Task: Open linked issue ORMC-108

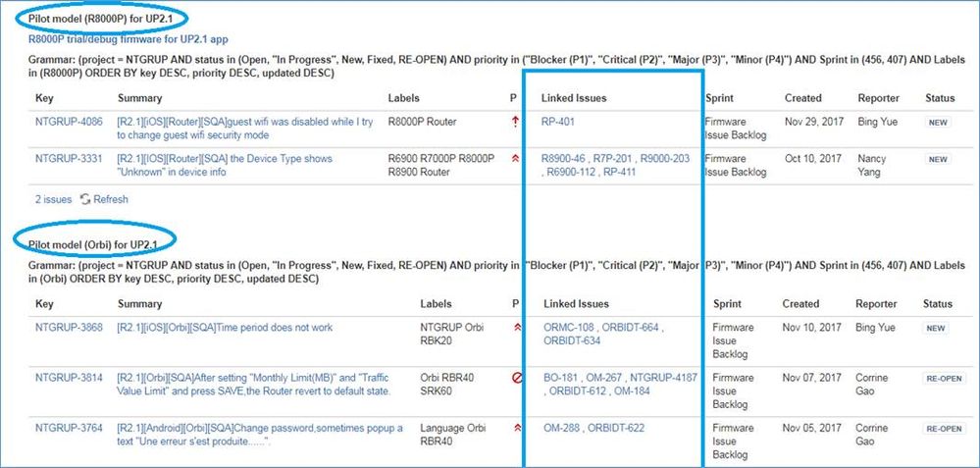Action: click(x=568, y=328)
